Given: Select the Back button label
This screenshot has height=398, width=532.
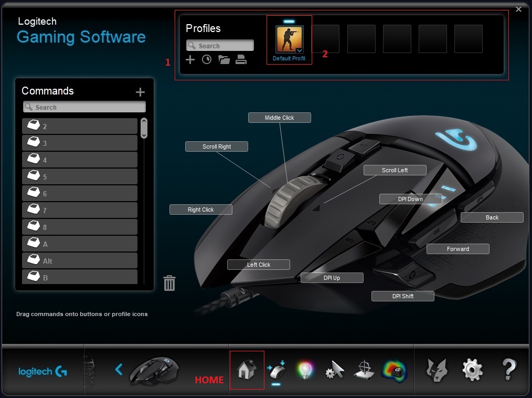Looking at the screenshot, I should pos(492,217).
